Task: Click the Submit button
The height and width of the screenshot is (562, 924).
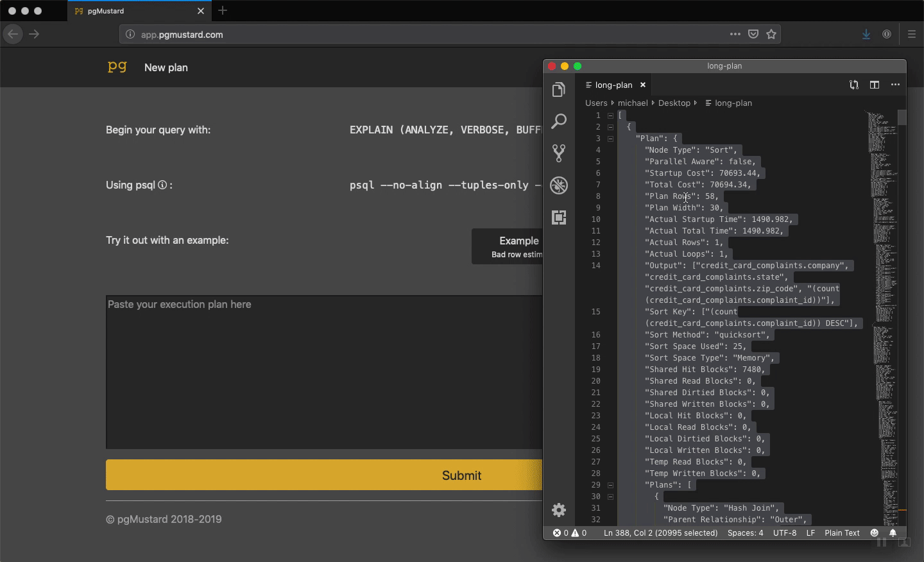Action: click(325, 475)
